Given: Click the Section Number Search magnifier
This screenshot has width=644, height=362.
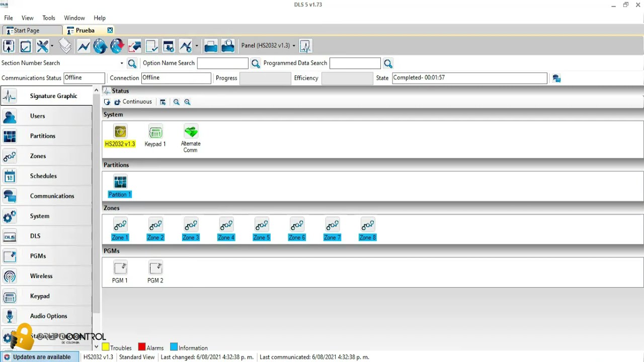Looking at the screenshot, I should tap(132, 63).
